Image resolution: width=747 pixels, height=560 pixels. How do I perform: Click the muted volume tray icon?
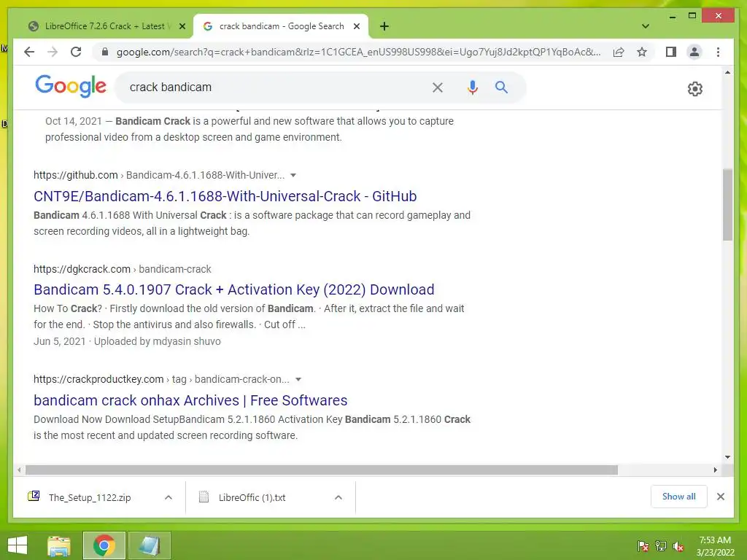coord(678,546)
